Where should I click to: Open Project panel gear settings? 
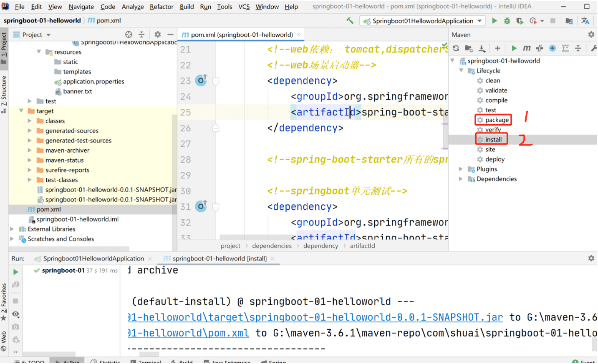tap(157, 35)
